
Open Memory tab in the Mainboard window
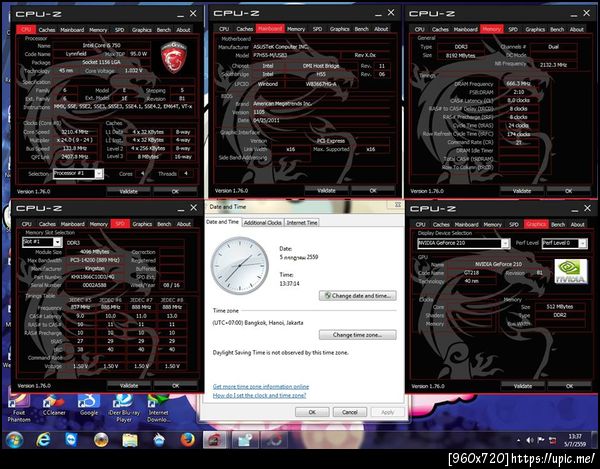pyautogui.click(x=296, y=29)
